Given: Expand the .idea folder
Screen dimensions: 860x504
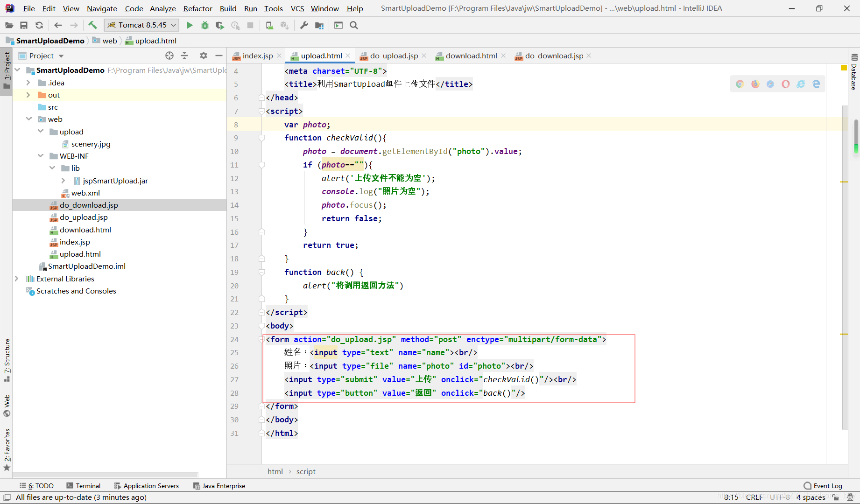Looking at the screenshot, I should (28, 83).
